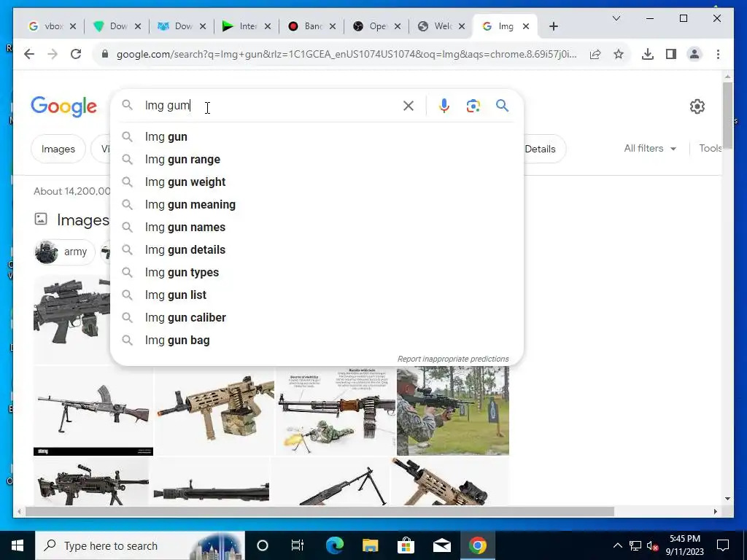Open Cortana circle on taskbar
Screen dimensions: 747x560
pos(262,545)
